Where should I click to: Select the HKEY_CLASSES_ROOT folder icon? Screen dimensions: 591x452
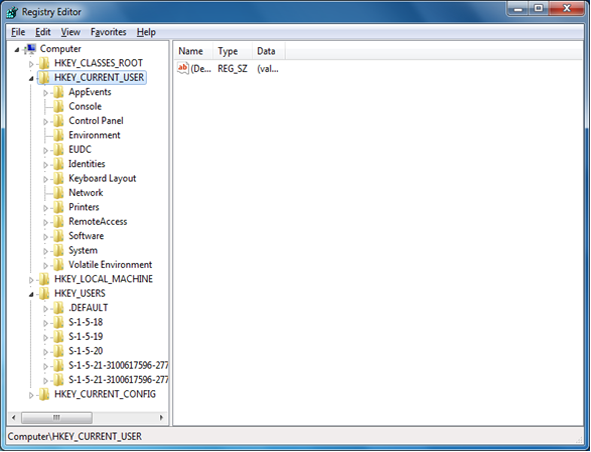(x=44, y=63)
